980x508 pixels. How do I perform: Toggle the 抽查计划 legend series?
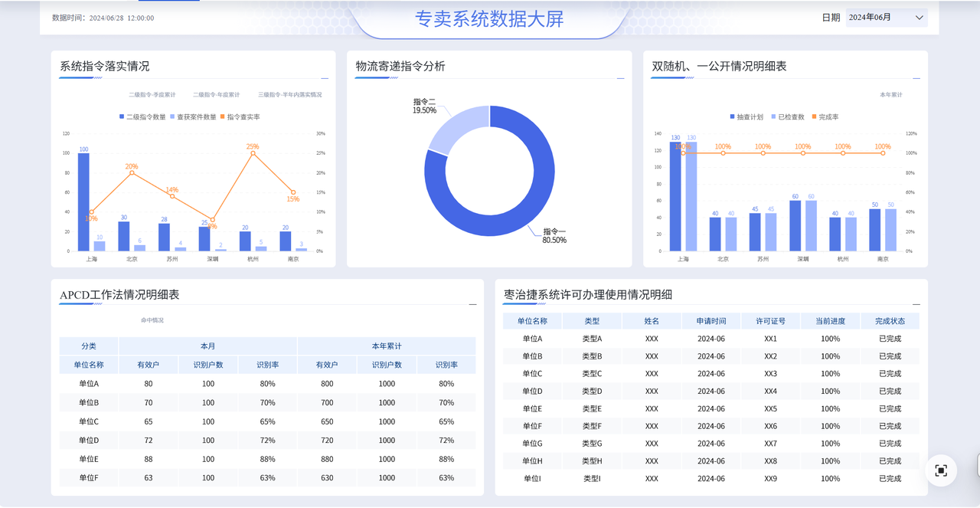click(746, 117)
